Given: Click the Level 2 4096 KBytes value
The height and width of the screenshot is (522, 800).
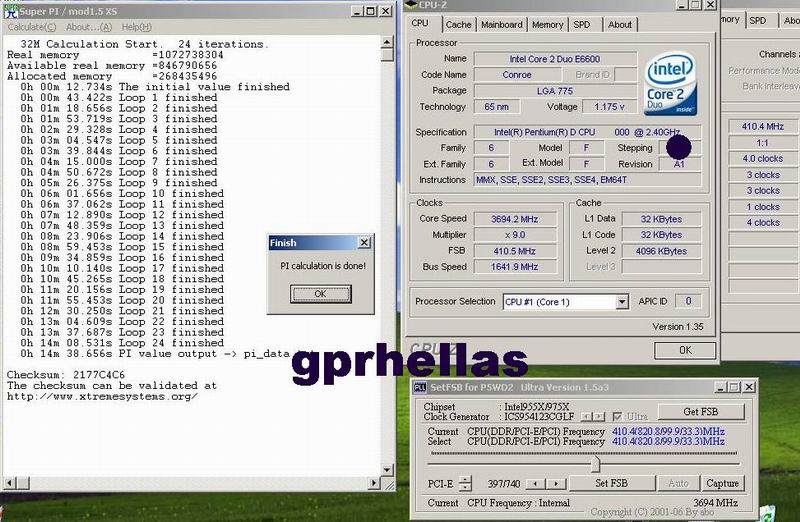Looking at the screenshot, I should tap(661, 251).
